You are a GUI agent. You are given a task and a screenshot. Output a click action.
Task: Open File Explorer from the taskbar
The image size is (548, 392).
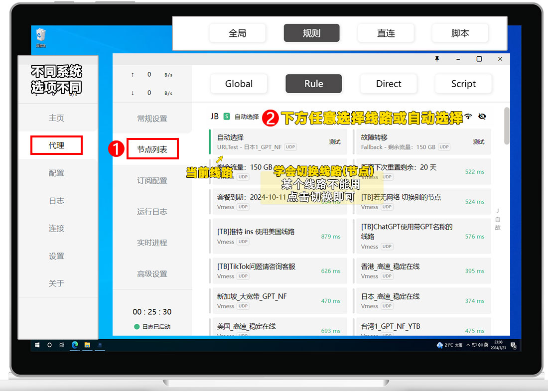click(x=87, y=345)
